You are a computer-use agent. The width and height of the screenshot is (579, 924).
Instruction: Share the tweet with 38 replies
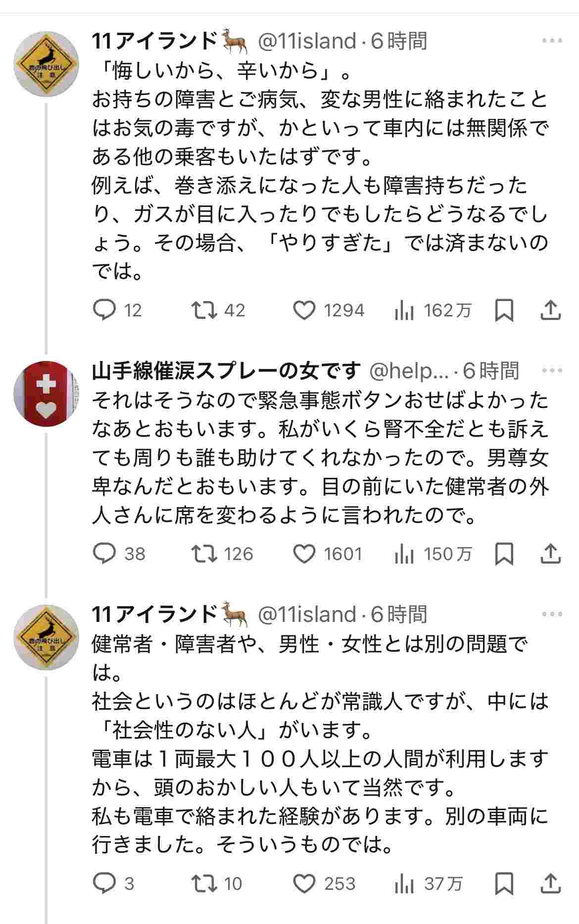(550, 553)
